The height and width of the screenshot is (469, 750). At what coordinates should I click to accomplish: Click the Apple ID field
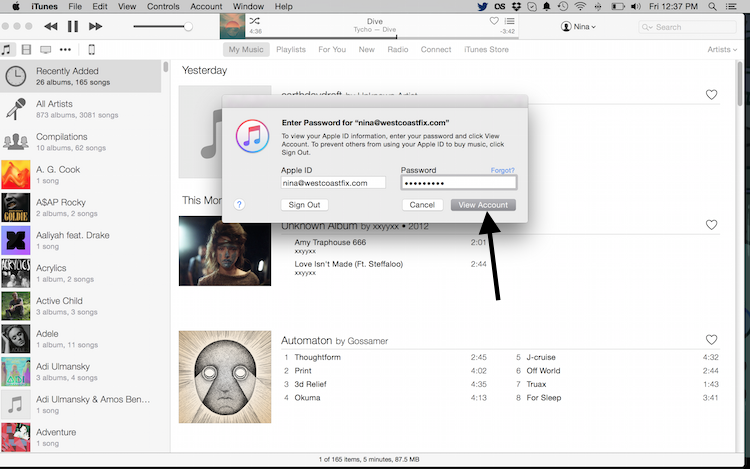[333, 183]
